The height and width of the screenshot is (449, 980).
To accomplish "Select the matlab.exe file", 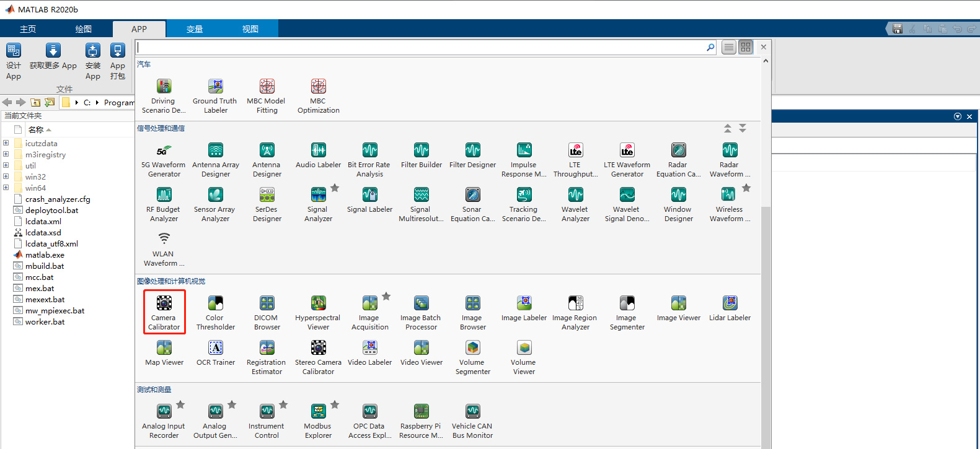I will coord(45,255).
